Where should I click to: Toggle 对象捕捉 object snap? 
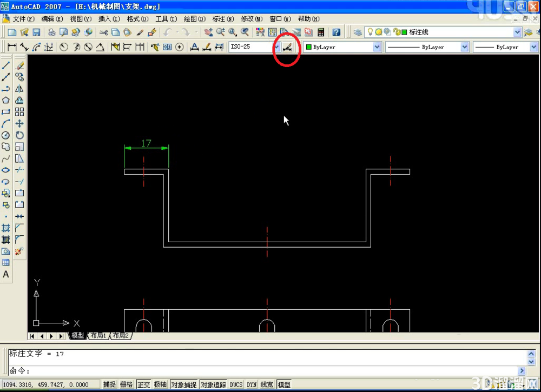184,384
